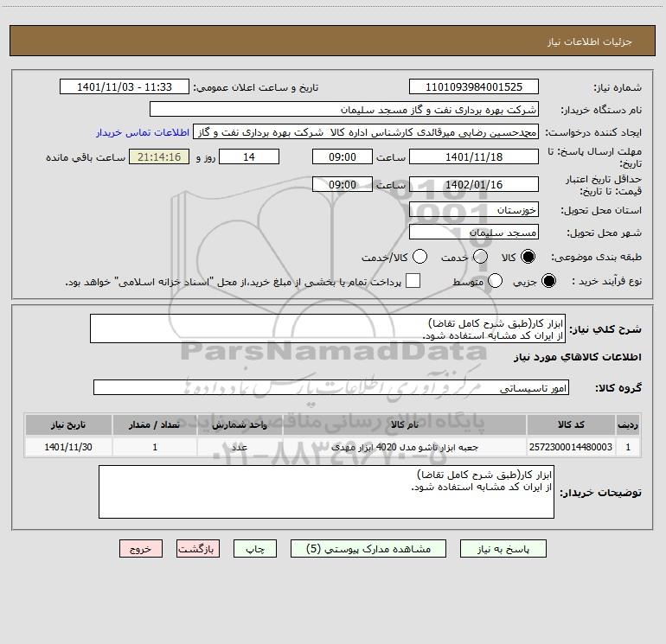The image size is (666, 644).
Task: Click the delivery province field خوزستان
Action: coord(474,210)
